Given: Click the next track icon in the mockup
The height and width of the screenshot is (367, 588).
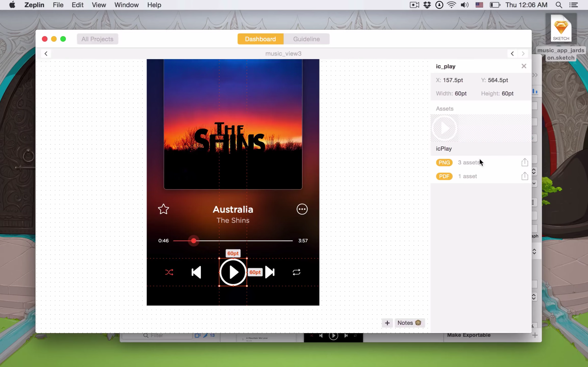Looking at the screenshot, I should pos(270,272).
